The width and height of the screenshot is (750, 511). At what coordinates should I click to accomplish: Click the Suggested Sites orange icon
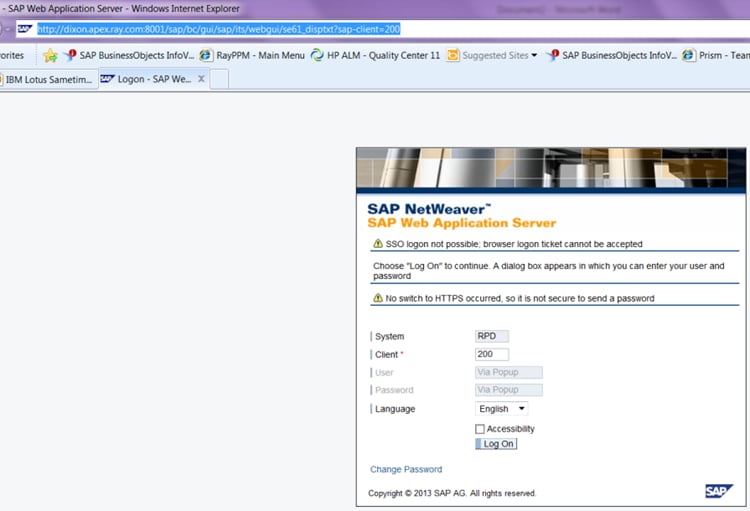pyautogui.click(x=452, y=56)
